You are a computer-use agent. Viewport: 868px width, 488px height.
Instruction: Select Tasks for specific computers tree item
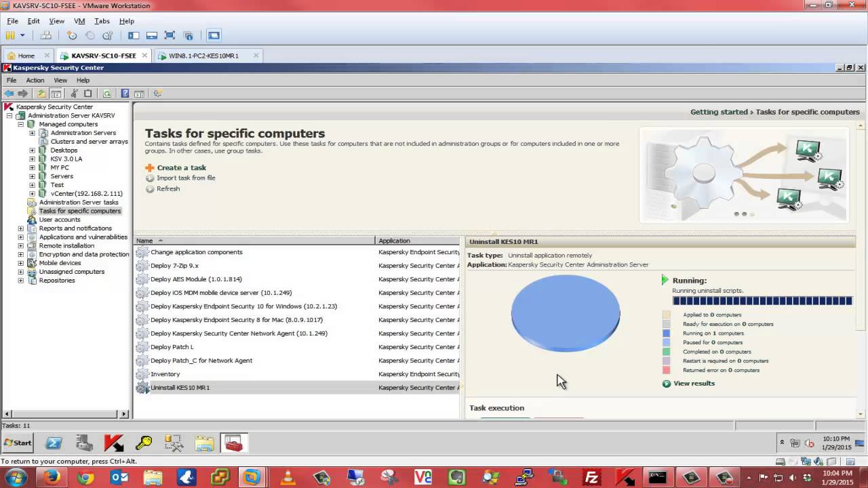[79, 211]
